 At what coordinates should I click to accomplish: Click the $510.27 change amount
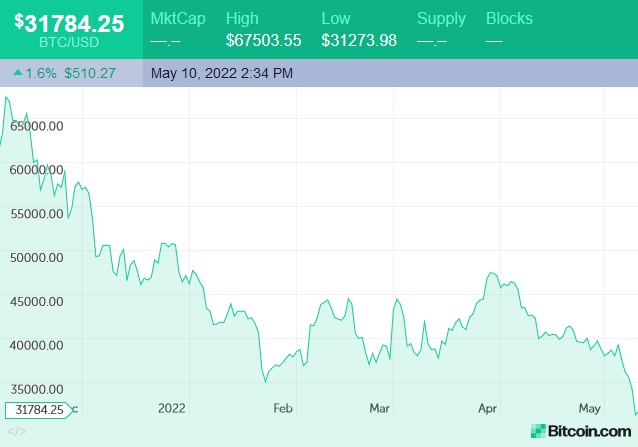pos(90,73)
